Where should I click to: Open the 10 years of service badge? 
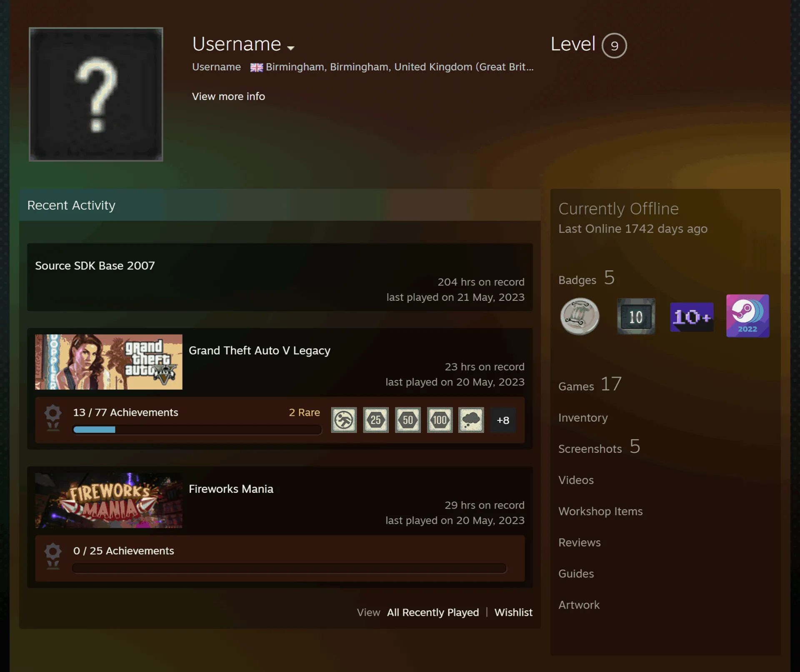click(x=636, y=316)
